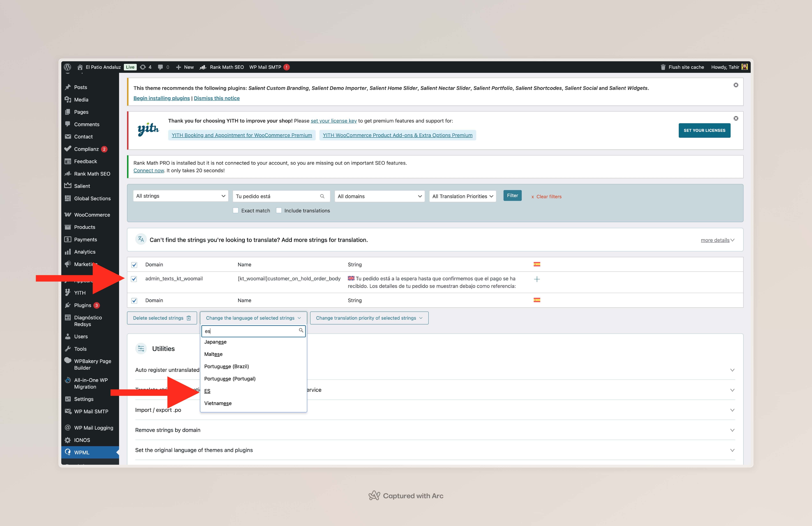The image size is (812, 526).
Task: Click Clear filters link
Action: pos(546,196)
